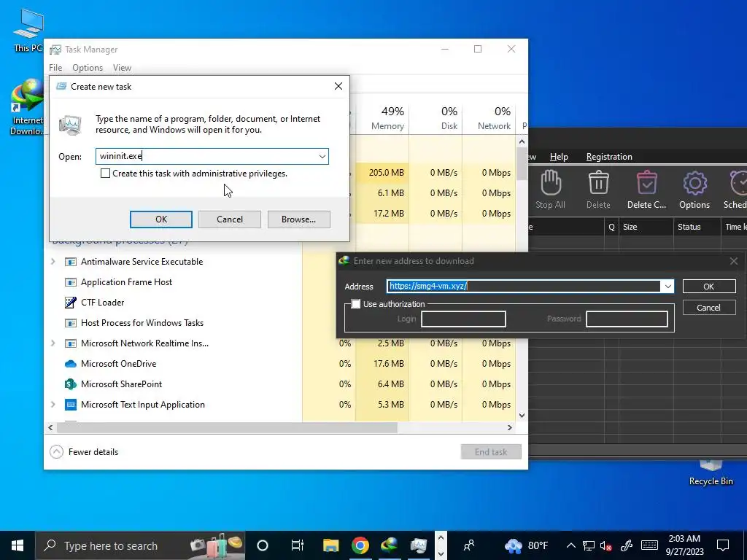The image size is (747, 560).
Task: Click Windows Start button
Action: 18,545
